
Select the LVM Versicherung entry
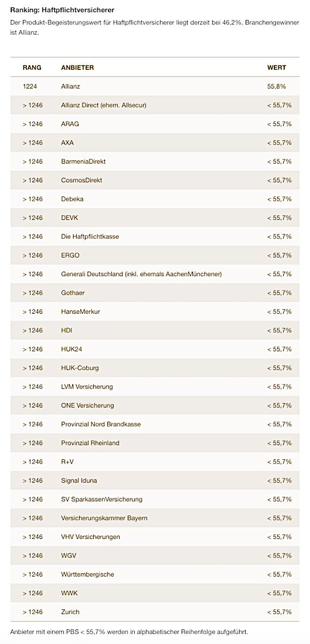[x=87, y=387]
